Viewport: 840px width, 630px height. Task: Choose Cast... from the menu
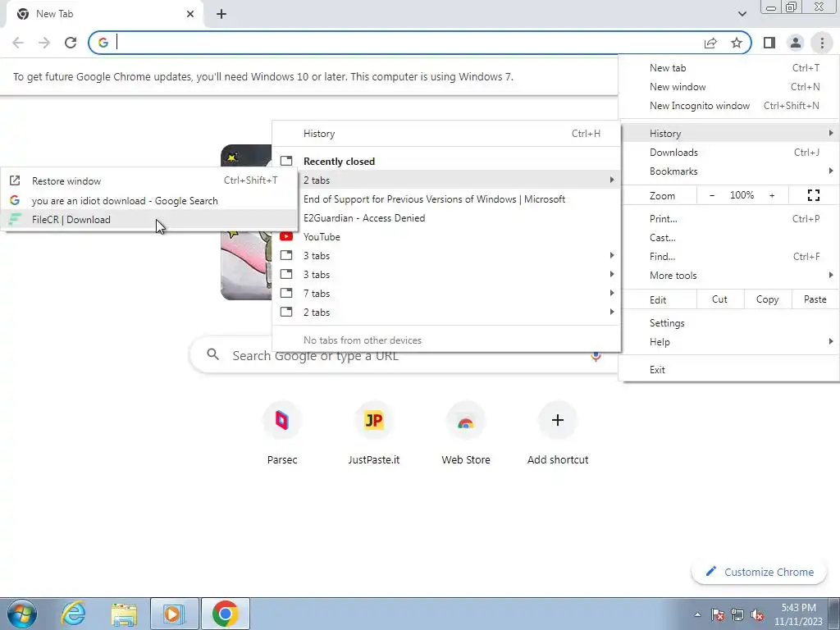pos(729,237)
